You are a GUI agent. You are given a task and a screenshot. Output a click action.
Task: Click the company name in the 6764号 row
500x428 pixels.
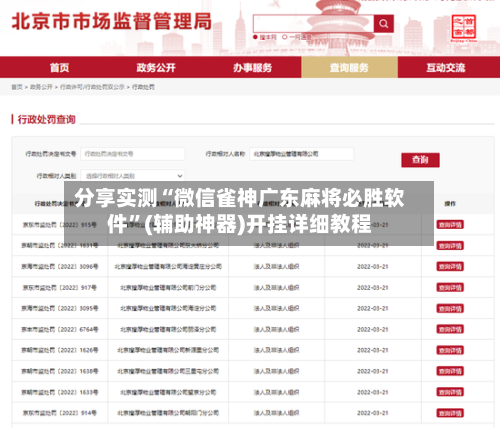[168, 329]
